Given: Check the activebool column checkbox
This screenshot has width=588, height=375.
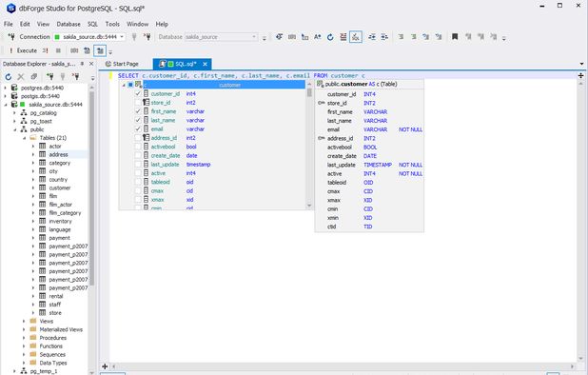Looking at the screenshot, I should coord(138,147).
